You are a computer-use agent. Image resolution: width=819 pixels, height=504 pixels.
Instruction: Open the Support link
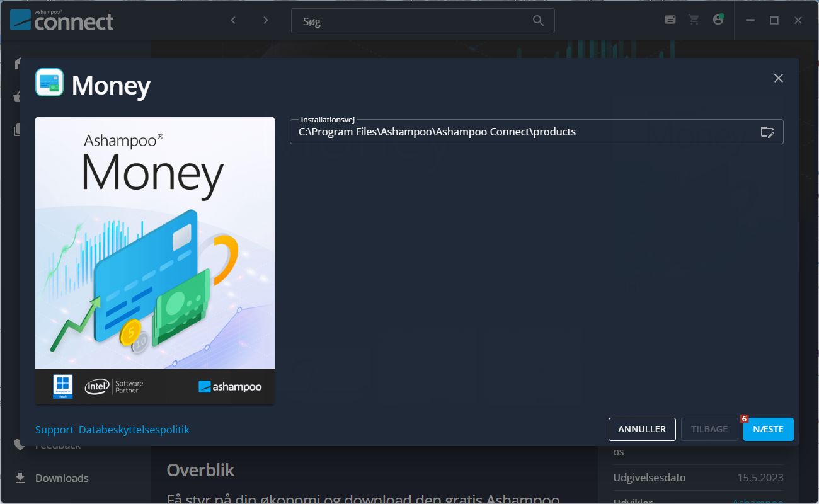(x=54, y=430)
